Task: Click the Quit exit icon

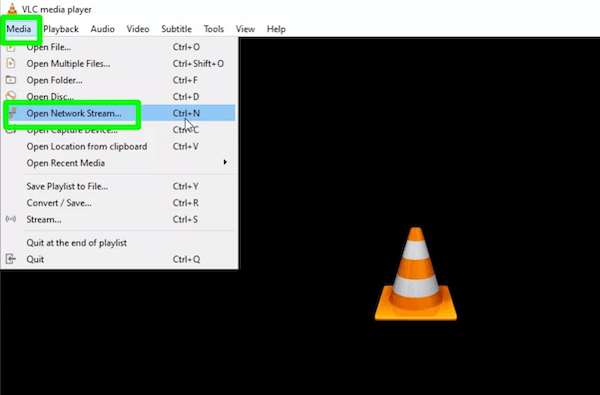Action: [11, 259]
